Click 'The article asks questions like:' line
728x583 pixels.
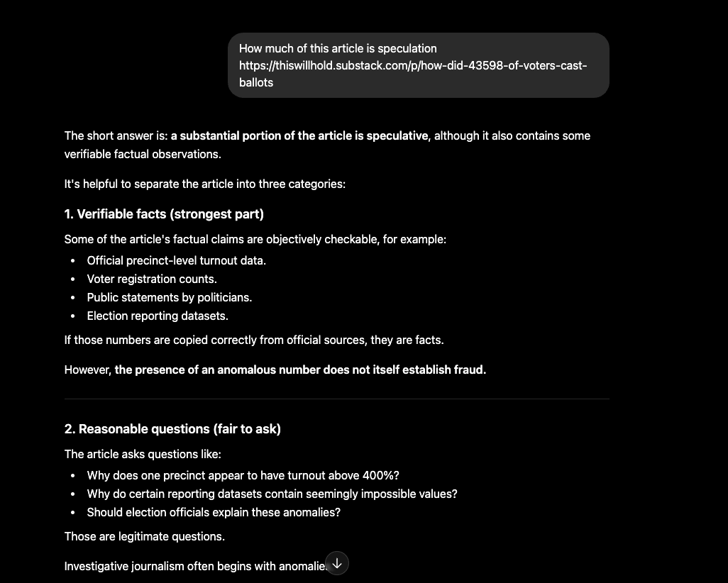tap(143, 455)
